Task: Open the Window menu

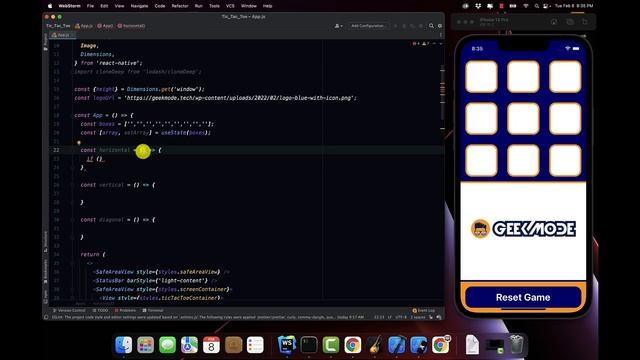Action: [x=249, y=6]
